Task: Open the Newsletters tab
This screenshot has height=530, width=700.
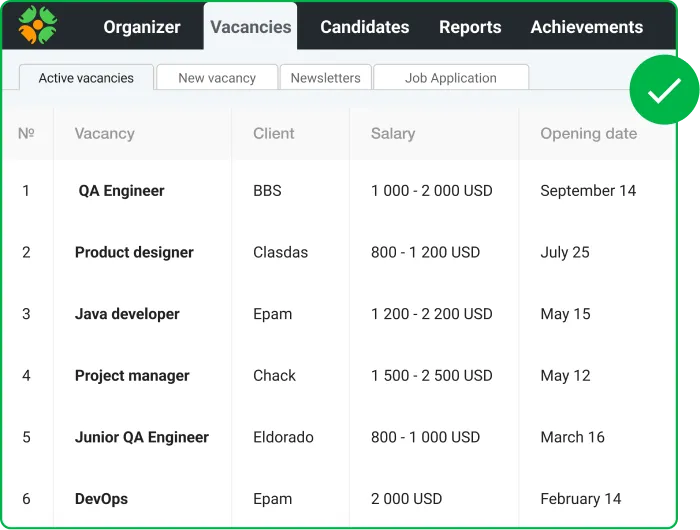Action: [x=325, y=78]
